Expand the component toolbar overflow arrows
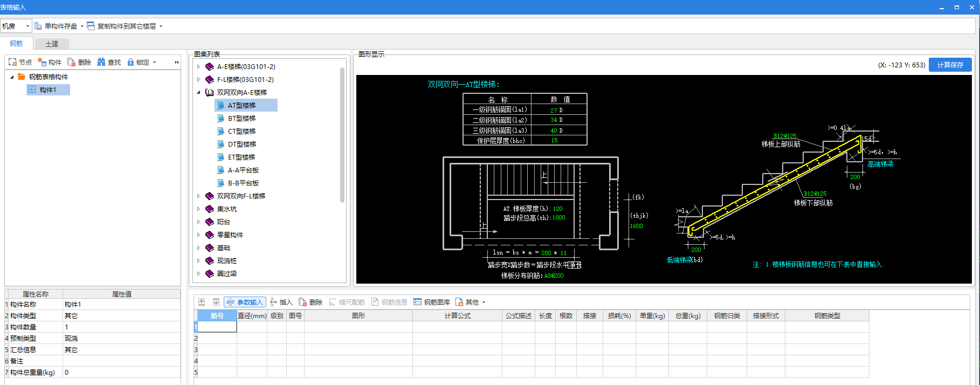This screenshot has width=980, height=385. (177, 63)
